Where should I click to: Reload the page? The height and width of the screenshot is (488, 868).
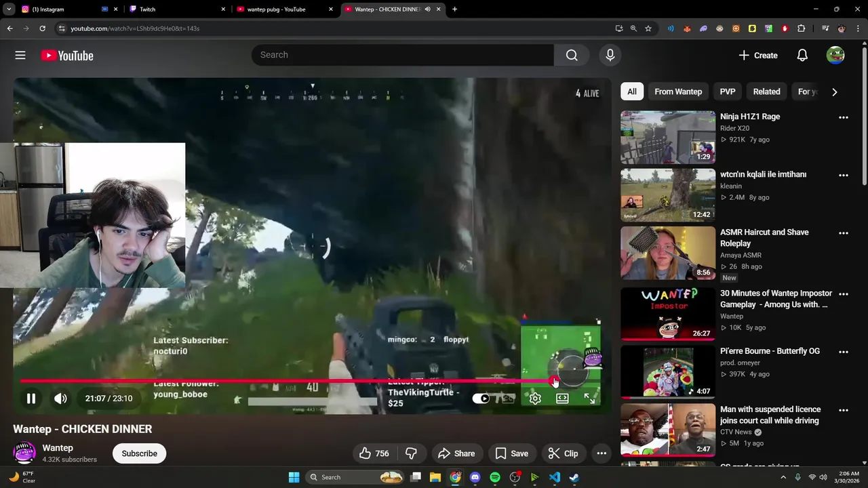[42, 28]
